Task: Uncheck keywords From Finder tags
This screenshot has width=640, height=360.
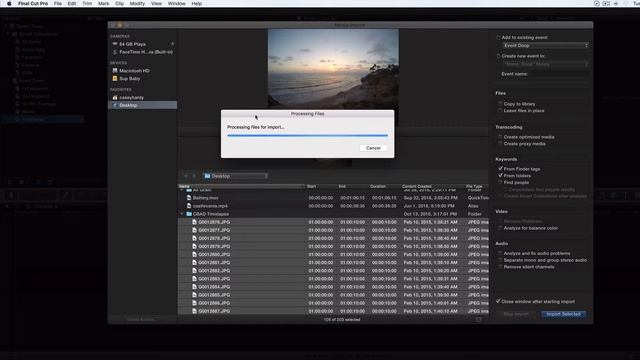Action: [500, 169]
